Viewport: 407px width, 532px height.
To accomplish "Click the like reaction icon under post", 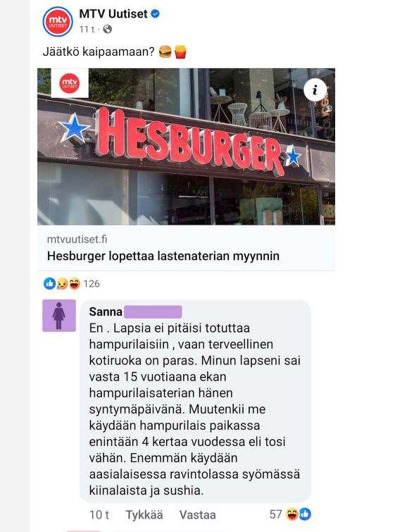I will click(49, 283).
